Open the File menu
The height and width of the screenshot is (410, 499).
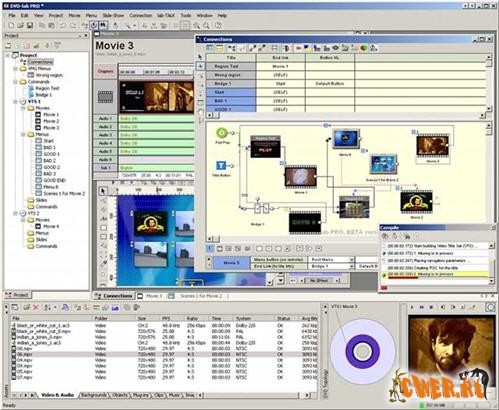12,15
